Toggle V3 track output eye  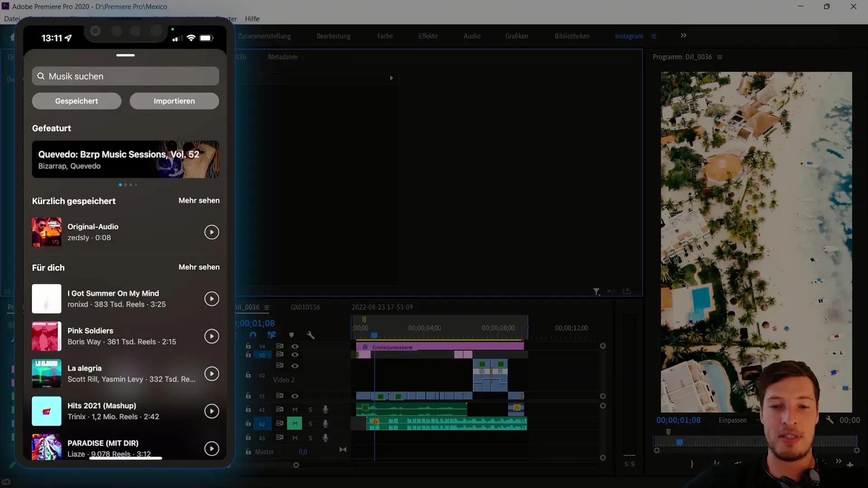click(295, 355)
